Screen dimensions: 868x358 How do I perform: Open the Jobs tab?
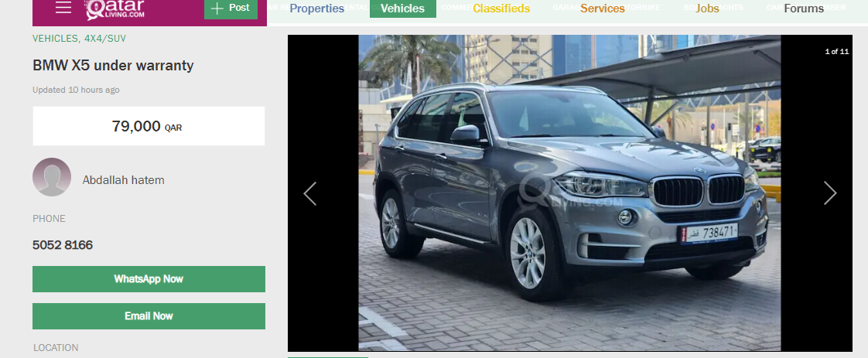707,9
